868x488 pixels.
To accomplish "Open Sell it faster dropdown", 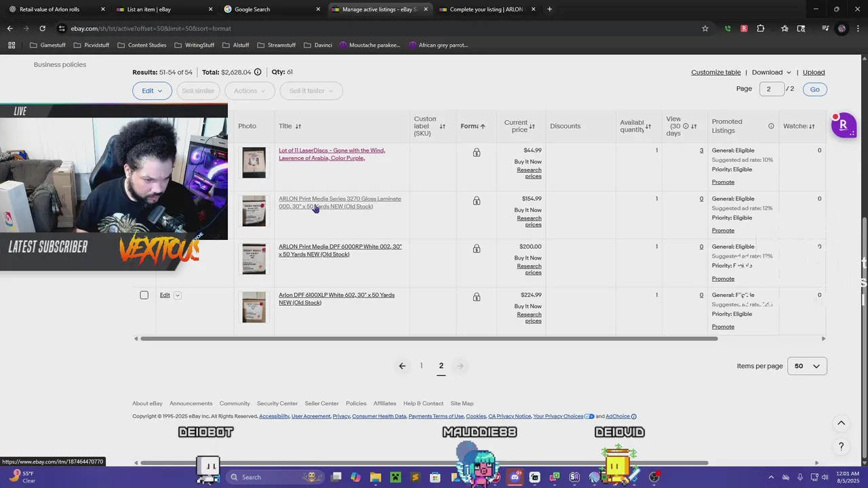I will pyautogui.click(x=311, y=91).
